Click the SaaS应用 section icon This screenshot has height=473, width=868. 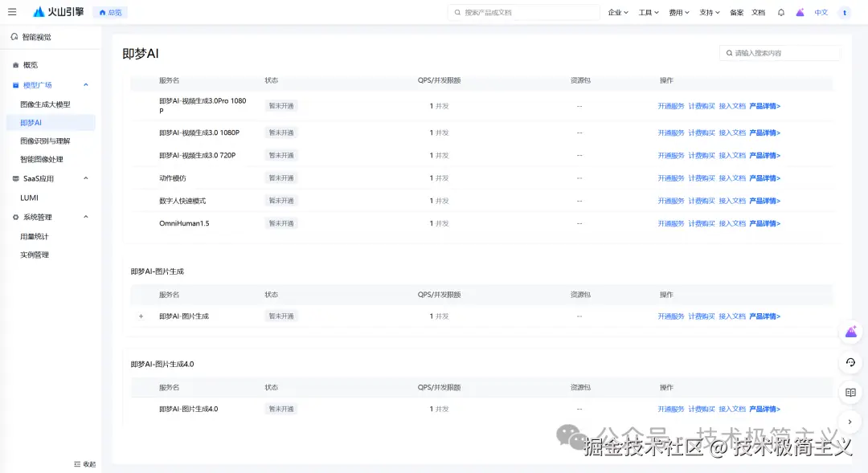15,179
